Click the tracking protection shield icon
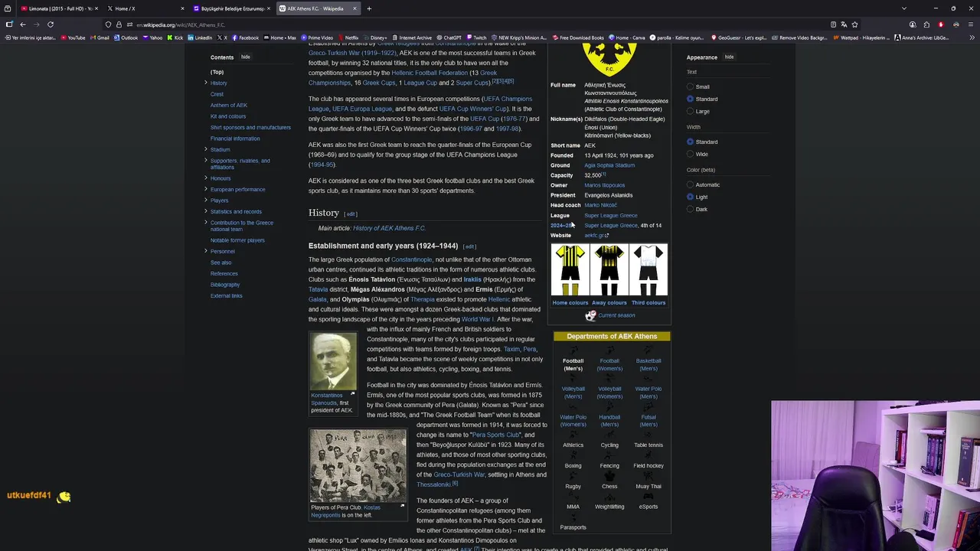The image size is (980, 551). pyautogui.click(x=108, y=24)
